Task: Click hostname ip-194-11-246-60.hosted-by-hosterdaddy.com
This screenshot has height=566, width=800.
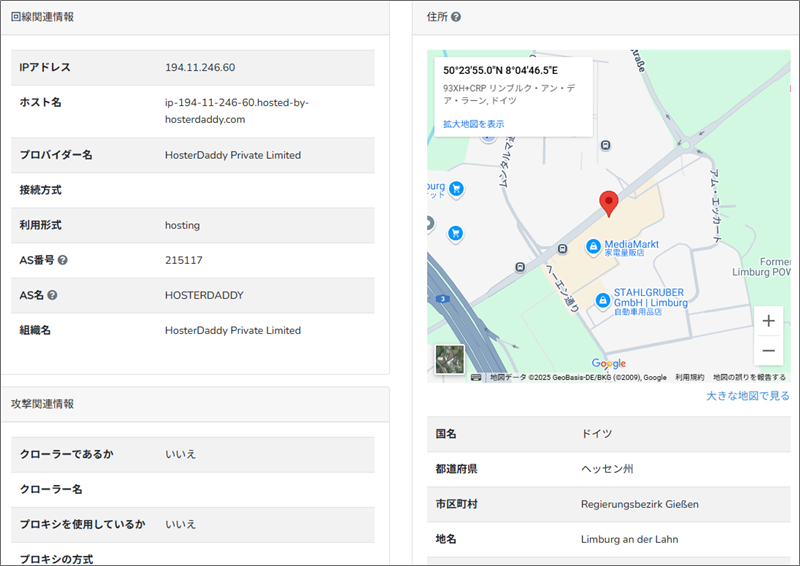Action: (x=237, y=111)
